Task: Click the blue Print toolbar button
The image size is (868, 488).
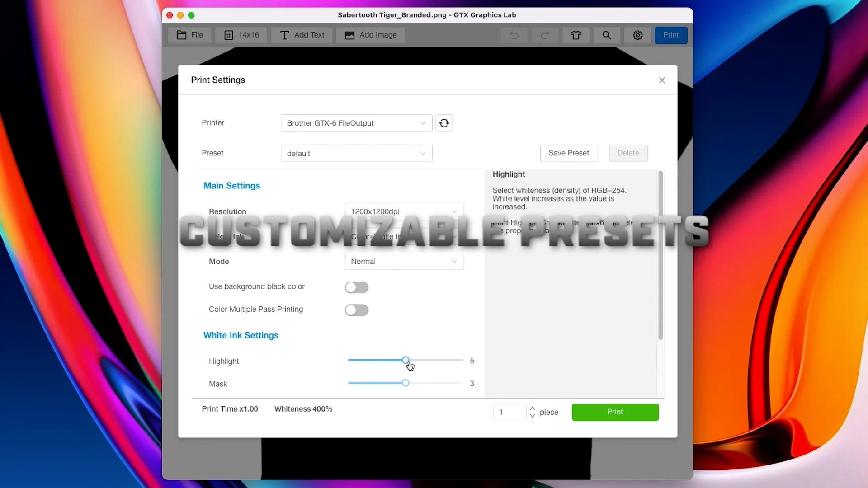Action: 671,35
